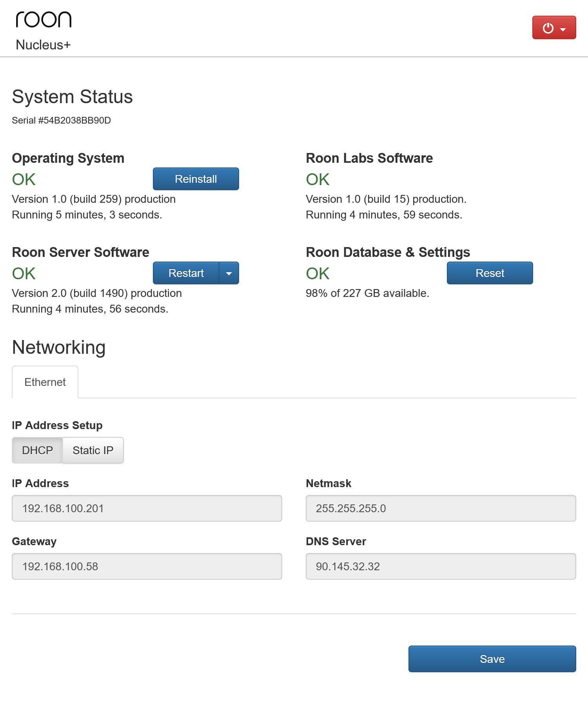The width and height of the screenshot is (588, 724).
Task: Expand the Restart button dropdown arrow
Action: (229, 273)
